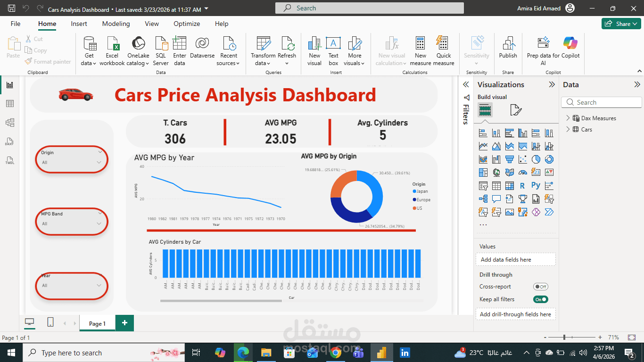Screen dimensions: 644x362
Task: Open the DAX query view
Action: [x=10, y=141]
